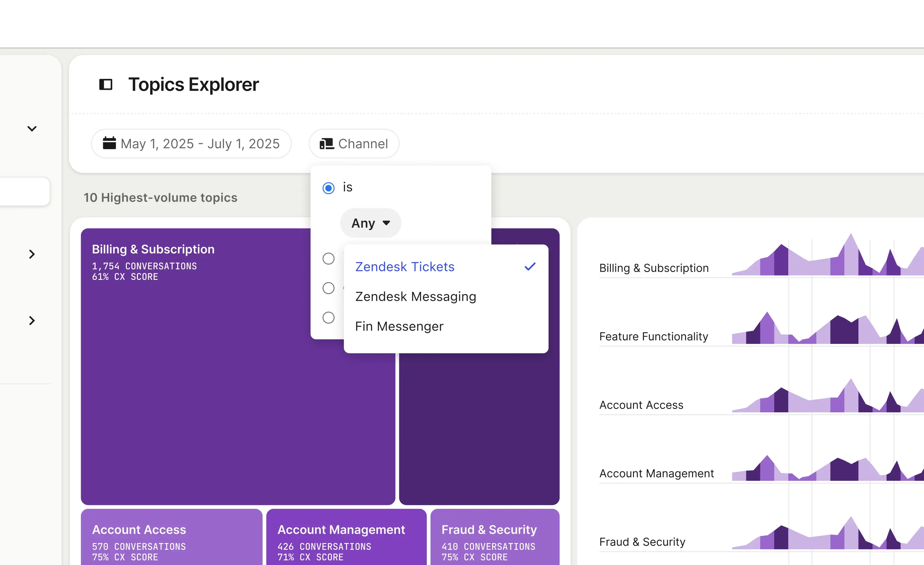Open the Any dropdown
The image size is (924, 565).
(x=370, y=223)
